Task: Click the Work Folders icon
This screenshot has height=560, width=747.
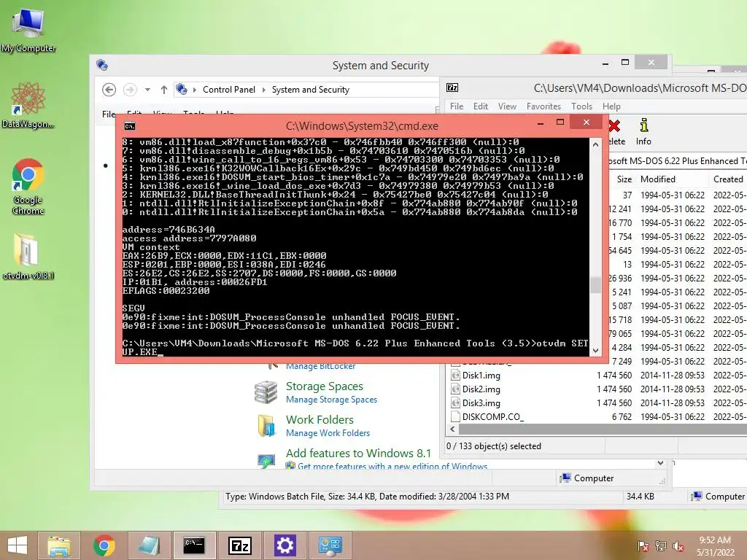Action: click(266, 425)
